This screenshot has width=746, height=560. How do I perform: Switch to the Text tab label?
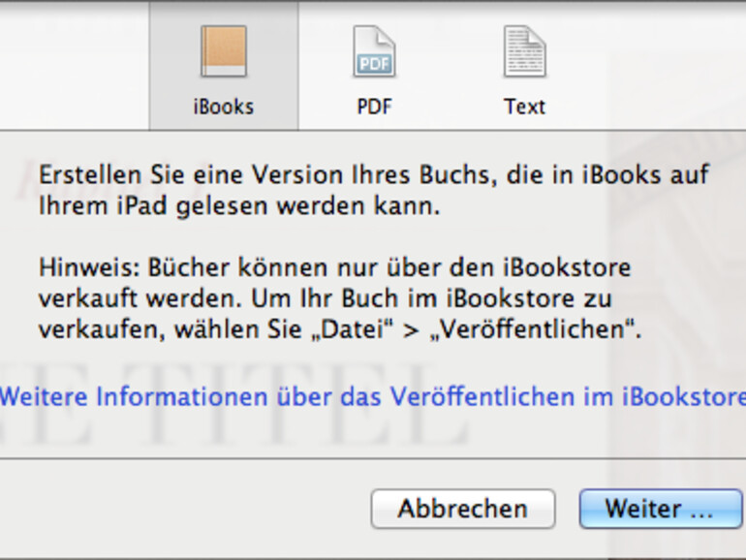coord(525,107)
